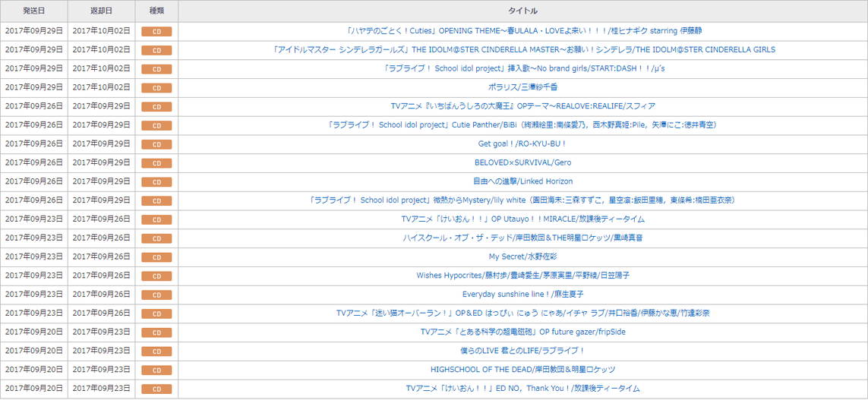Open the REALOVE:REALIFE/スフィア title link
Screen dimensions: 868x400
(522, 106)
